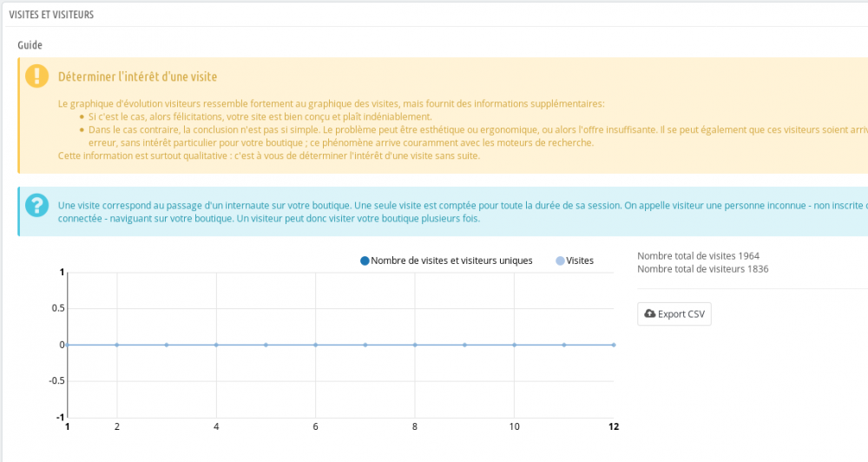
Task: Select the 'Nombre total de visites 1964' text
Action: tap(698, 256)
